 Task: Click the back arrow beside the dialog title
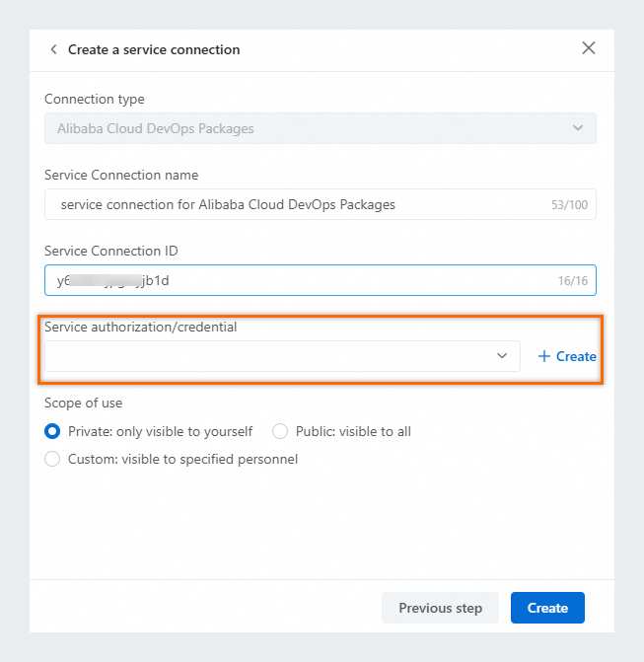point(53,49)
